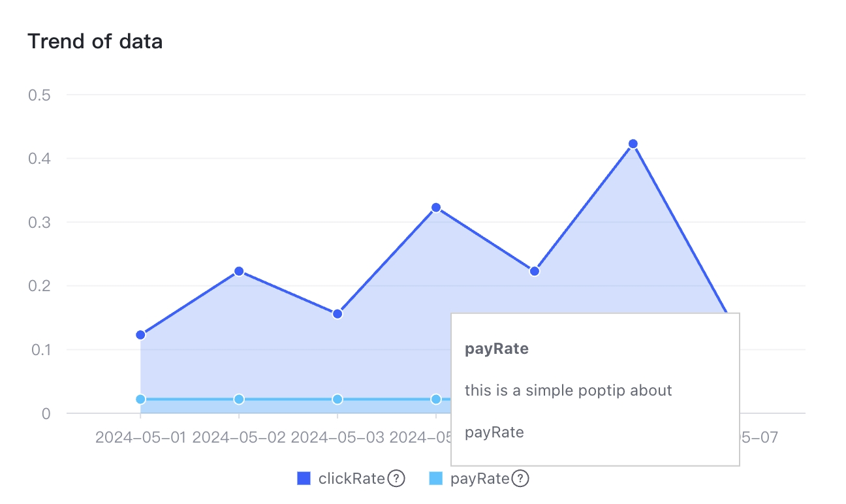Image resolution: width=846 pixels, height=504 pixels.
Task: Toggle the clickRate series in legend
Action: pos(351,479)
